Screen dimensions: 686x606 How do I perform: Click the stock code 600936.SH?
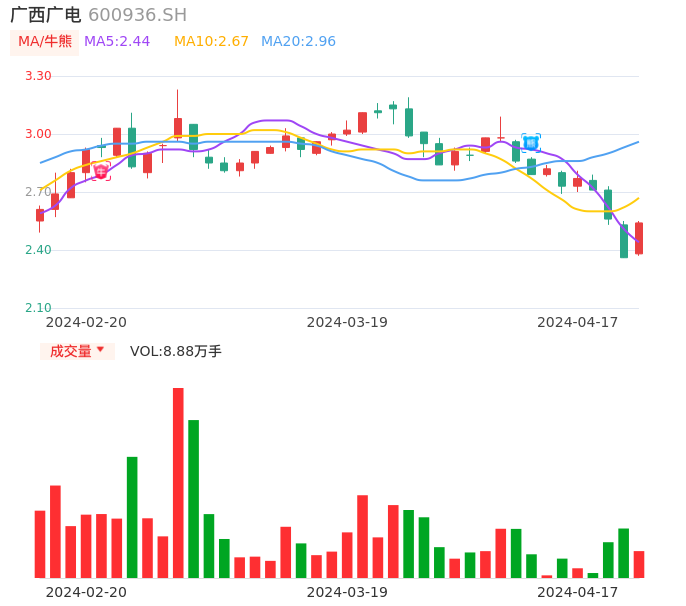[137, 15]
